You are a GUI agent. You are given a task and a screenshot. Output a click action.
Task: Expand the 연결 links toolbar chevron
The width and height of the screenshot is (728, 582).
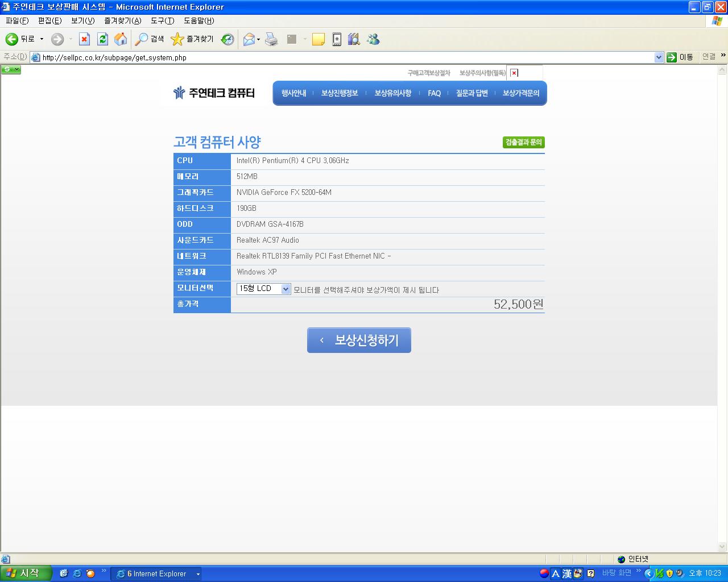723,56
